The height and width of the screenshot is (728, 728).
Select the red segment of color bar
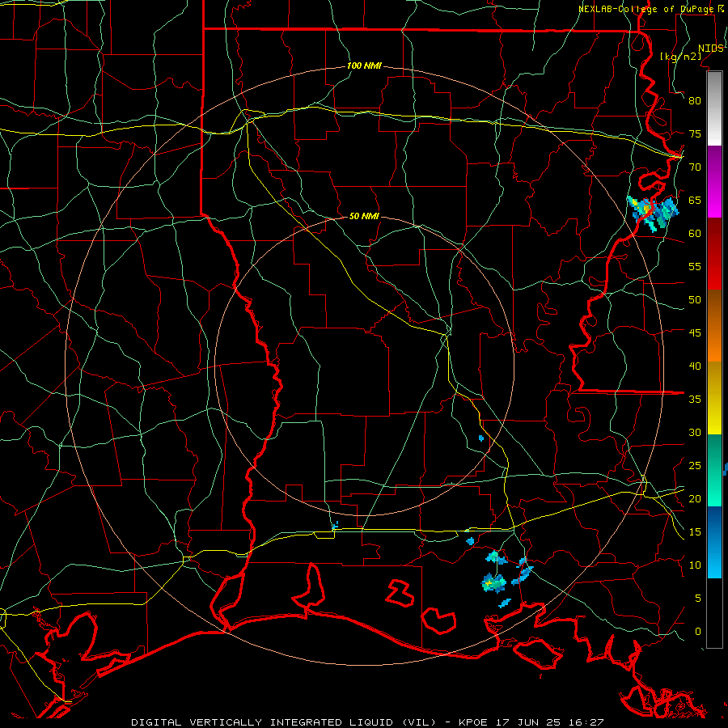click(714, 253)
